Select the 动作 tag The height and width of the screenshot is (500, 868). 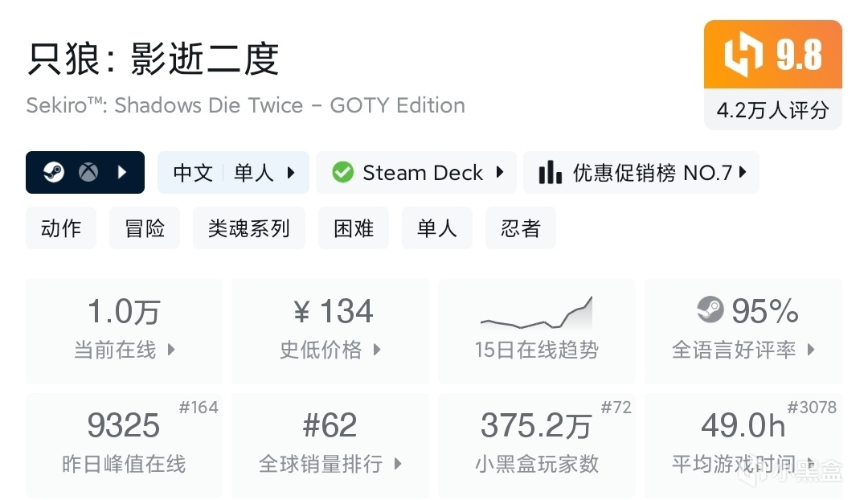click(61, 228)
